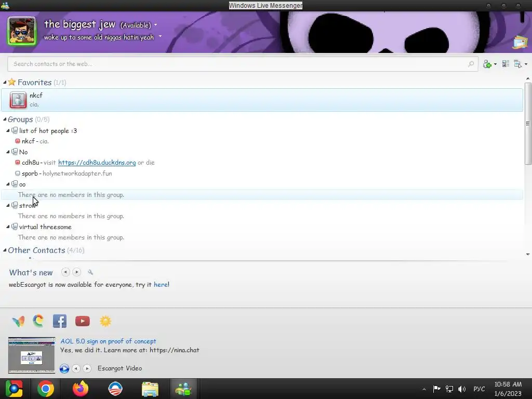Collapse the No group
This screenshot has height=399, width=532.
pyautogui.click(x=8, y=152)
